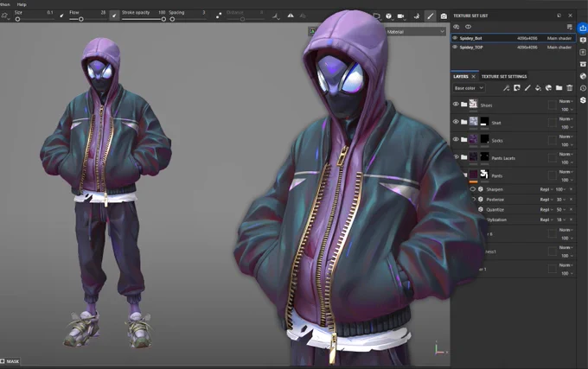Remove the Sharpen filter effect

[571, 189]
